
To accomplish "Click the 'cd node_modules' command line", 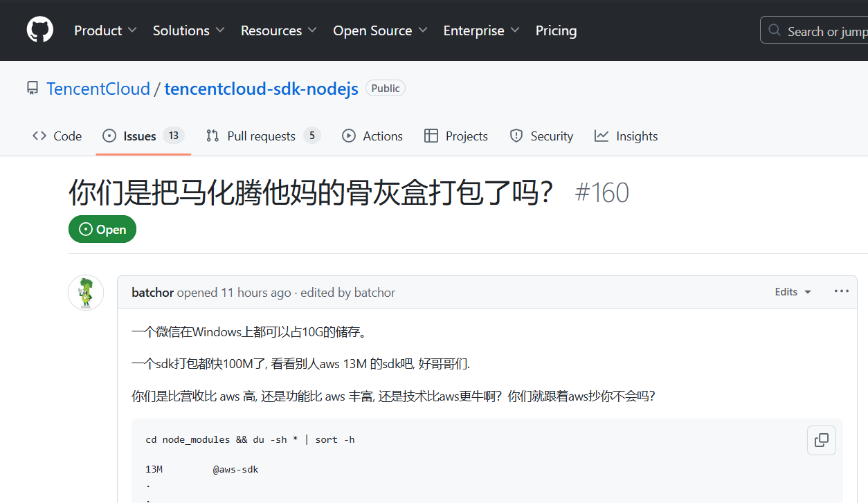I will tap(250, 439).
